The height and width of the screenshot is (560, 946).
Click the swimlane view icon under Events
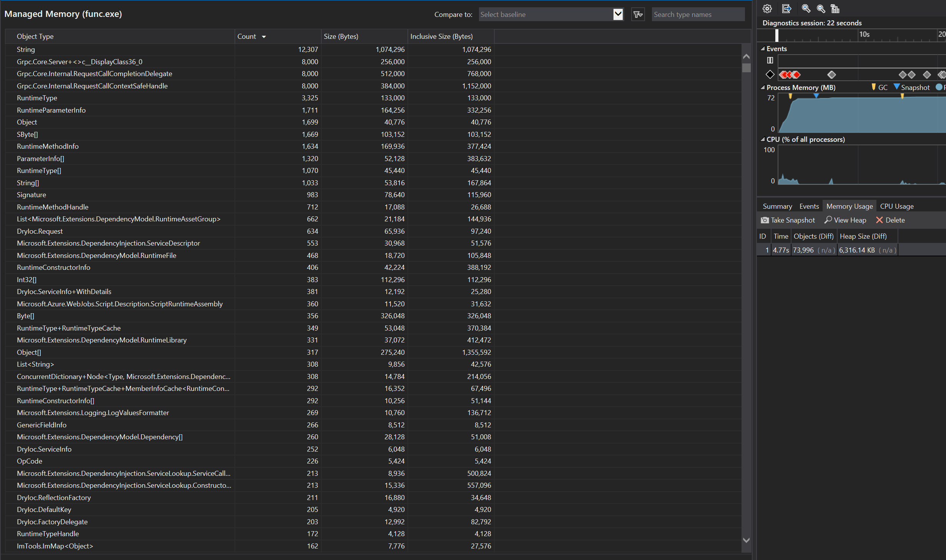pos(769,60)
